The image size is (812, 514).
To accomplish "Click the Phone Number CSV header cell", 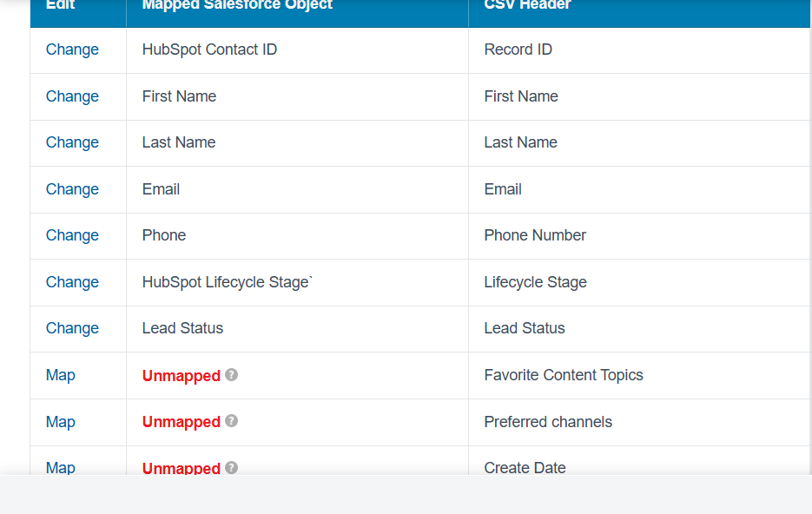I will tap(534, 235).
